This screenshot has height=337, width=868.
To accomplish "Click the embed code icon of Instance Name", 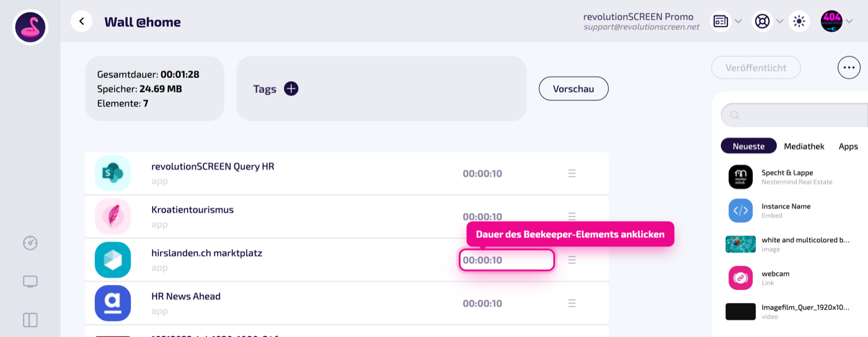I will (x=740, y=211).
